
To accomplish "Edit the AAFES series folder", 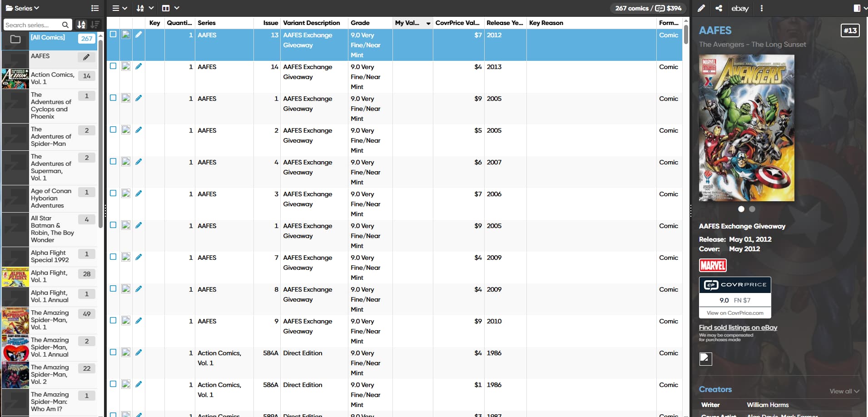I will click(x=86, y=57).
